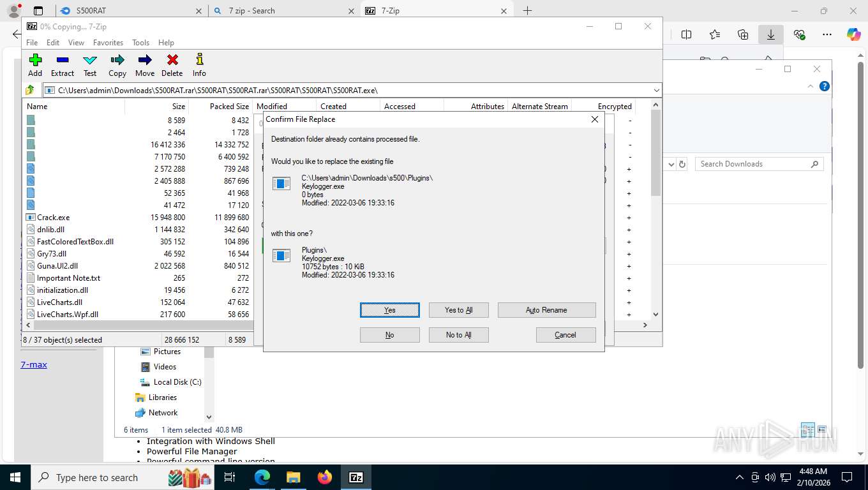868x490 pixels.
Task: Click Yes to All button
Action: pyautogui.click(x=459, y=310)
